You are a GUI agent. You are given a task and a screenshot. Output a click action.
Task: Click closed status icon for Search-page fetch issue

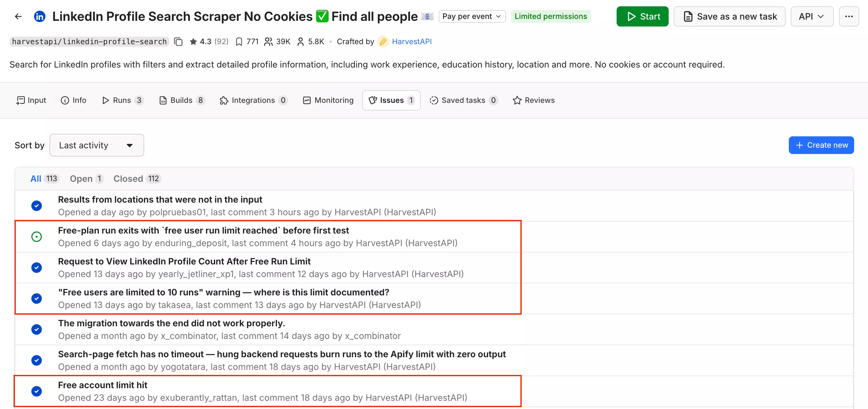pos(36,360)
